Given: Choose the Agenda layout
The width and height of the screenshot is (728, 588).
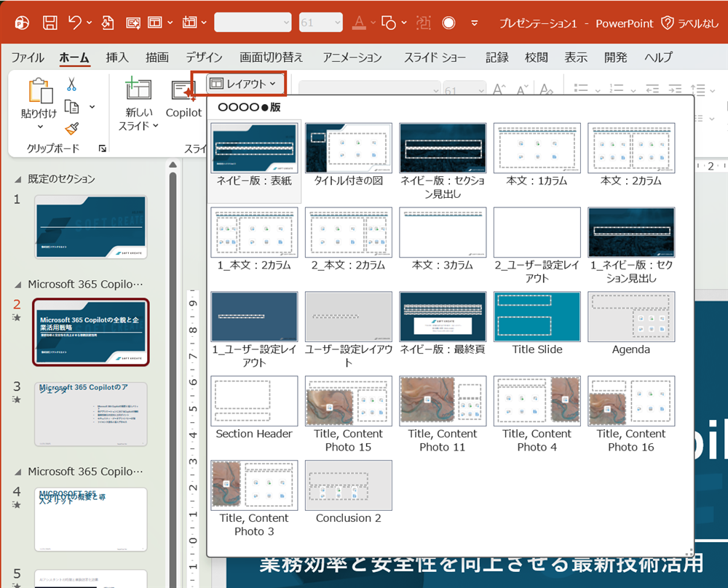Looking at the screenshot, I should tap(630, 317).
